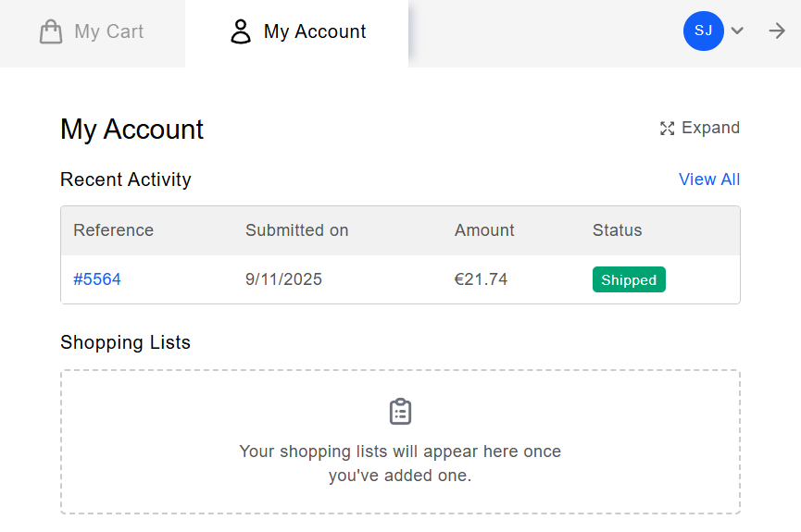Click the Amount column header
This screenshot has width=801, height=532.
(484, 230)
